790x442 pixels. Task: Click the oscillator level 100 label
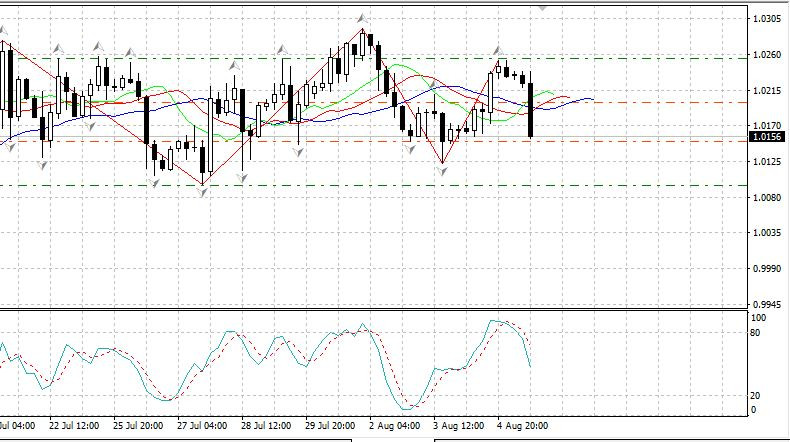pos(758,318)
